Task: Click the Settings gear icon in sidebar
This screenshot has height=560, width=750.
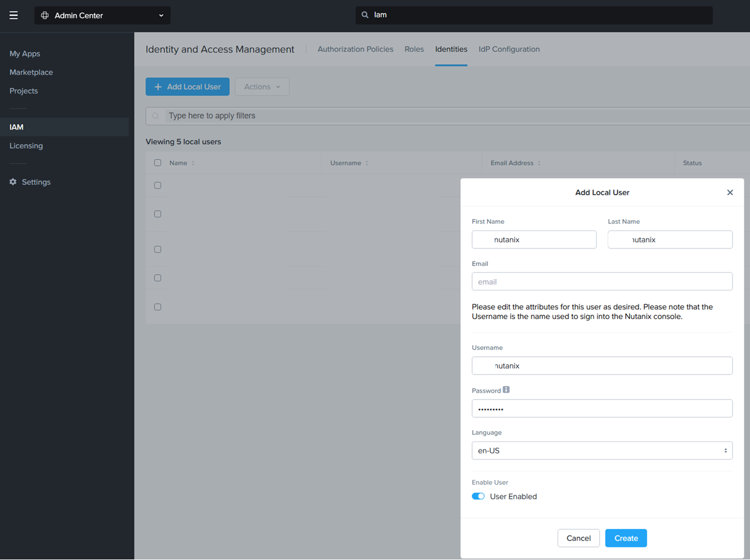Action: (13, 182)
